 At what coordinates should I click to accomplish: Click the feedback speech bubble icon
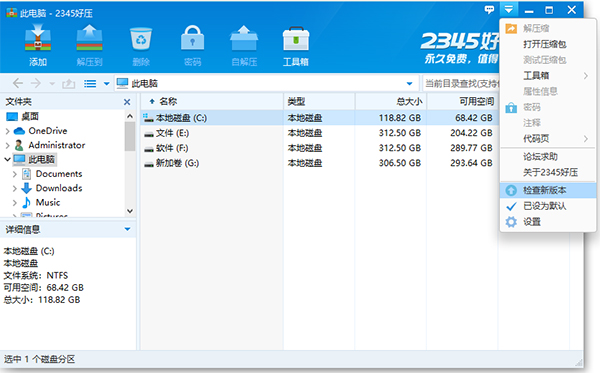489,10
